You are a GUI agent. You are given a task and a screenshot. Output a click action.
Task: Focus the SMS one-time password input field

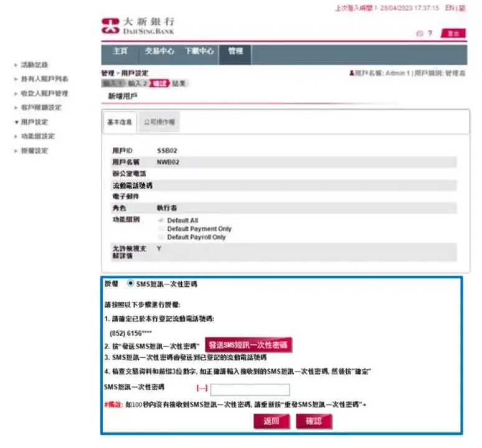click(250, 390)
